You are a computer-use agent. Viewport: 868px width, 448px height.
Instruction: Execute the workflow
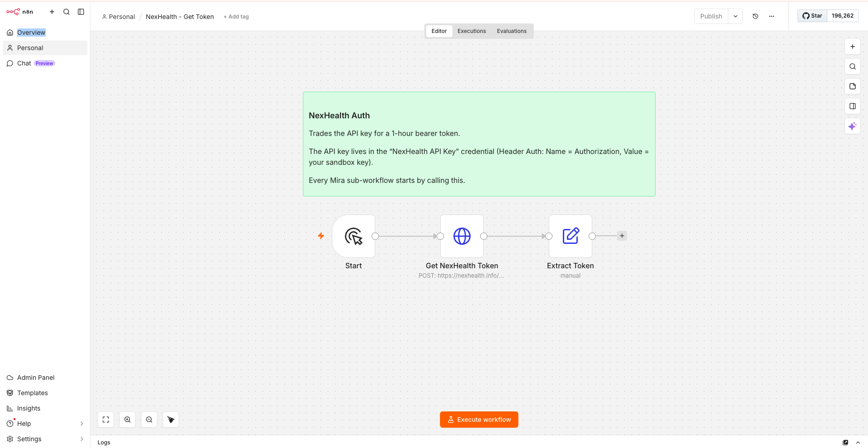pos(479,420)
